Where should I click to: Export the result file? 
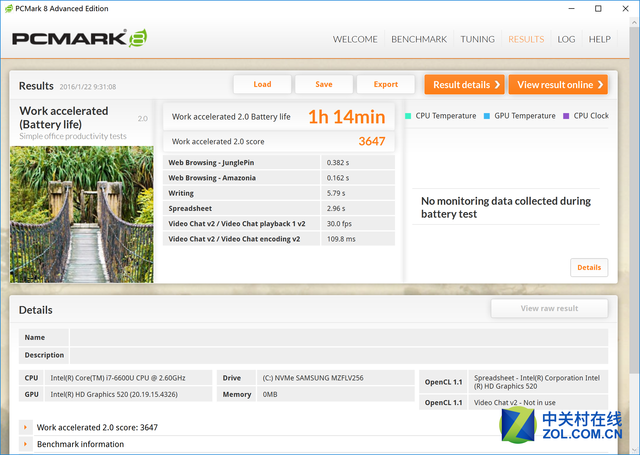(x=386, y=84)
